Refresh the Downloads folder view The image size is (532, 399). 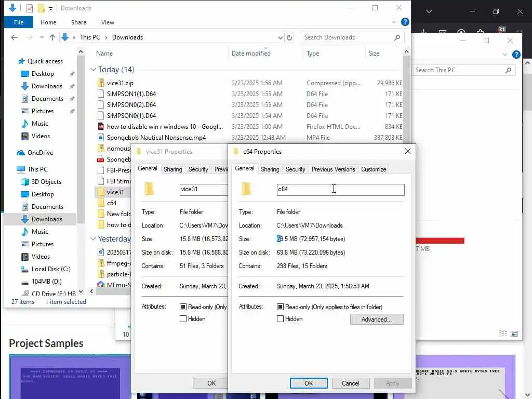point(289,37)
